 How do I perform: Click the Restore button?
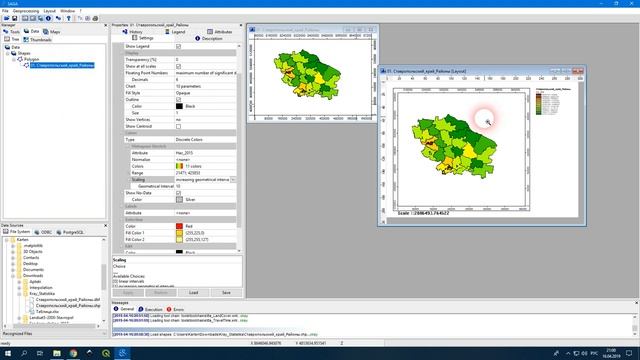(x=161, y=293)
